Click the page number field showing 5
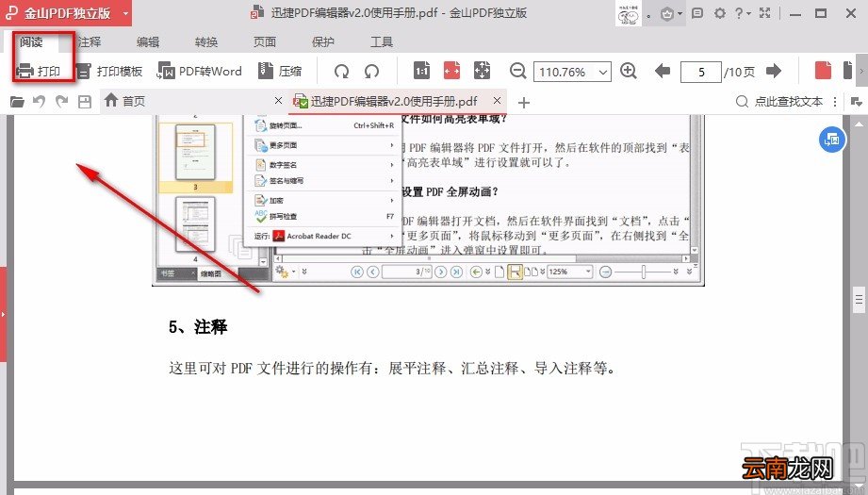Viewport: 868px width, 495px height. point(701,72)
